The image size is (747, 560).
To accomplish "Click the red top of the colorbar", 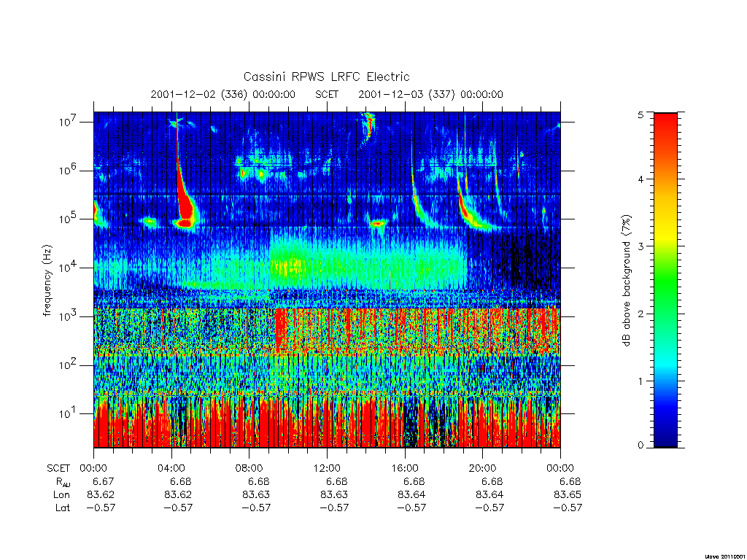I will [665, 126].
